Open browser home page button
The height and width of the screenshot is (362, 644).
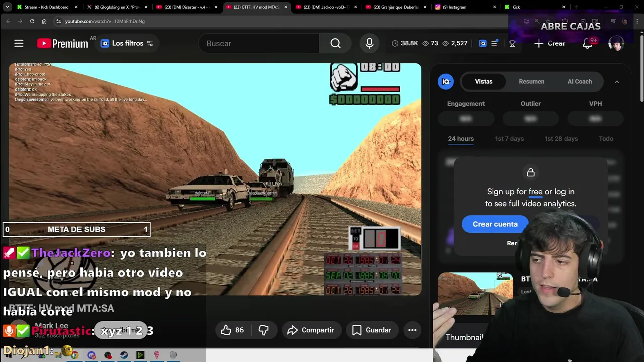click(x=44, y=21)
